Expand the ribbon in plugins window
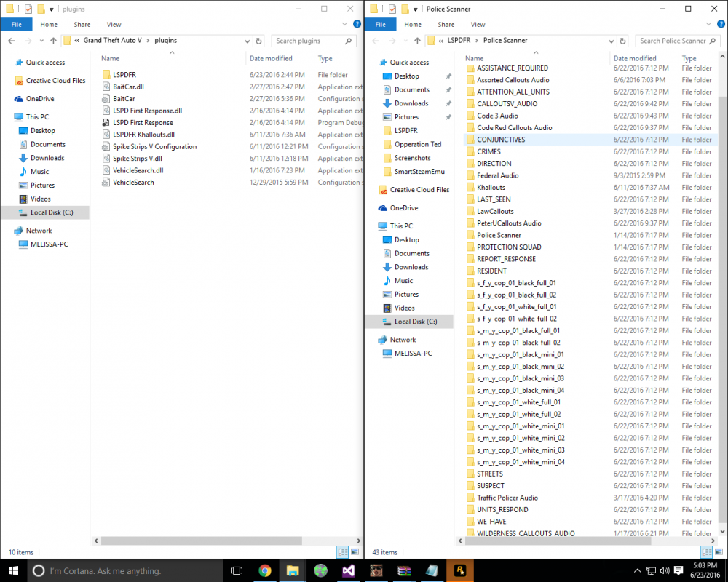 coord(344,24)
